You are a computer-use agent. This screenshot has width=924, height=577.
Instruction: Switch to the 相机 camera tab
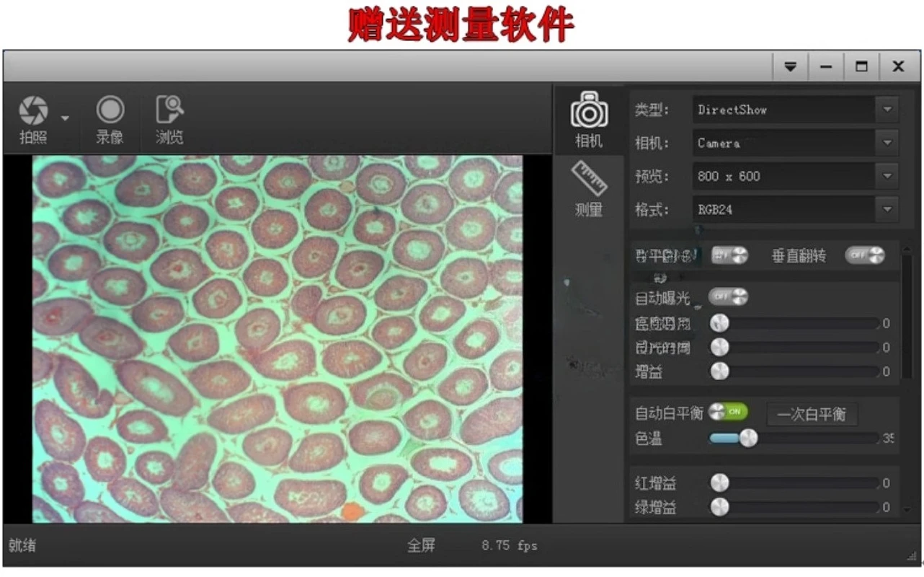tap(589, 120)
